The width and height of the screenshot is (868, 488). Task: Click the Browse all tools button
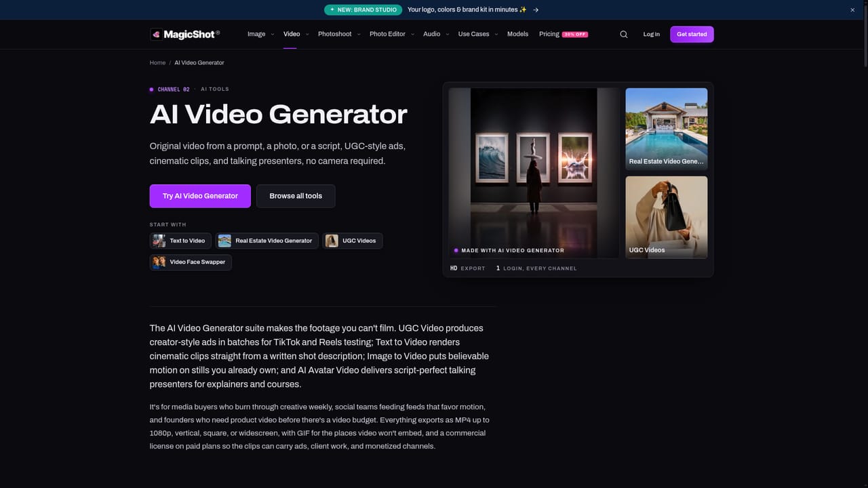pos(296,196)
